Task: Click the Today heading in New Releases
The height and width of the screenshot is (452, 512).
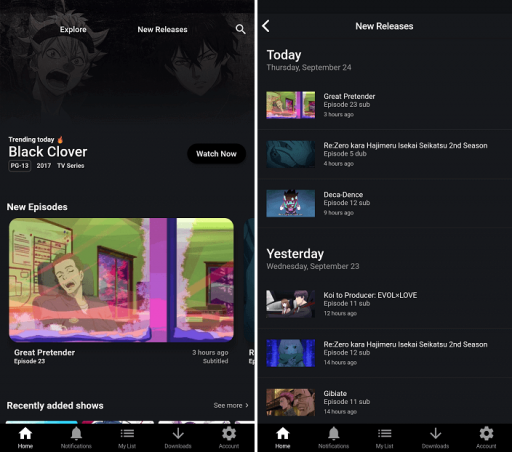Action: pos(284,55)
